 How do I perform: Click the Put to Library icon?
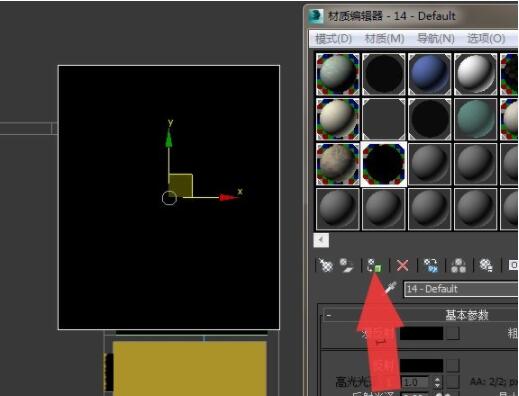[486, 266]
